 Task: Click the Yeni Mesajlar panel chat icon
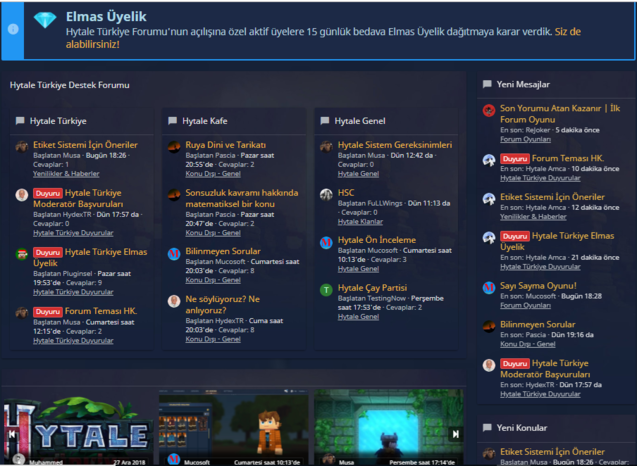(x=487, y=84)
